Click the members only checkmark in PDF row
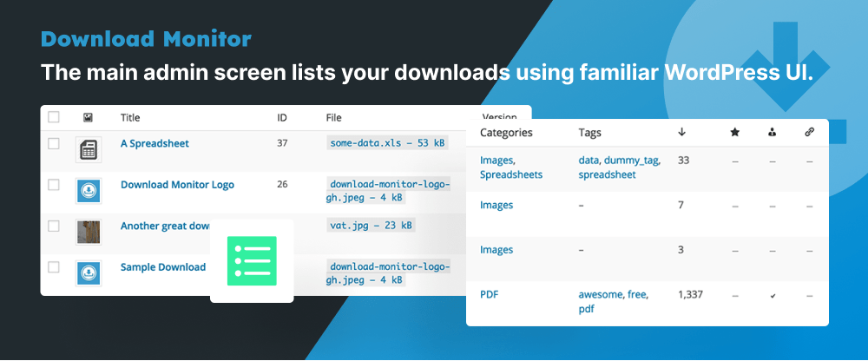This screenshot has width=868, height=361. 773,296
